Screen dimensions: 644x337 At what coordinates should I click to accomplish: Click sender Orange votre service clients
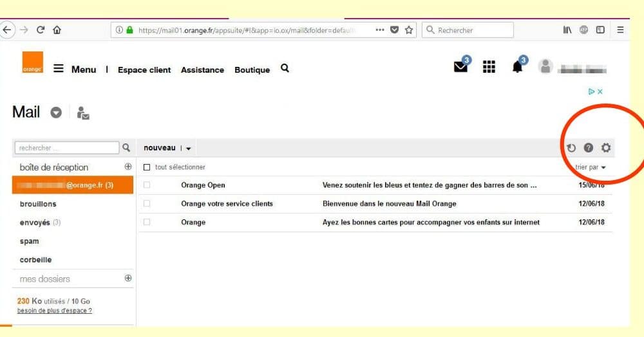[227, 203]
